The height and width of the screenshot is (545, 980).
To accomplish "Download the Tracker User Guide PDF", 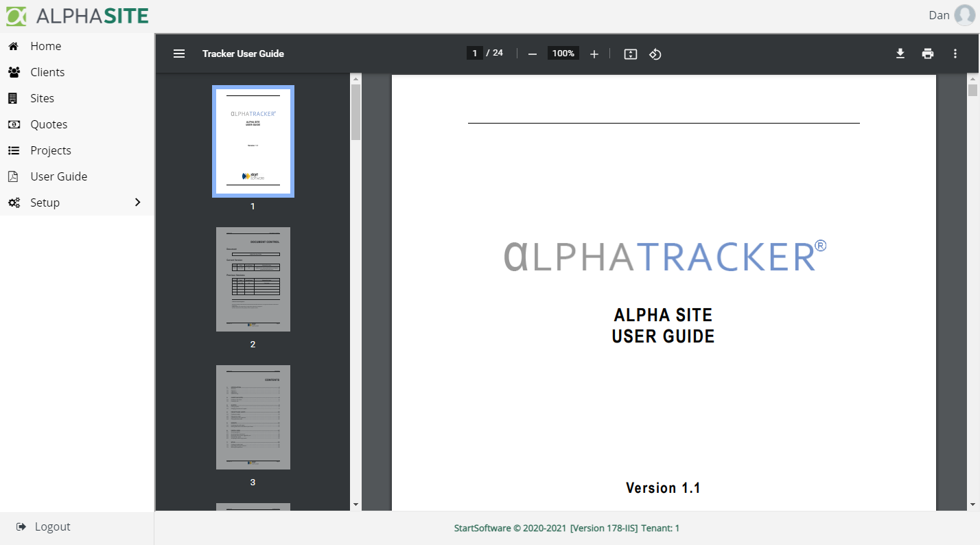I will coord(900,53).
